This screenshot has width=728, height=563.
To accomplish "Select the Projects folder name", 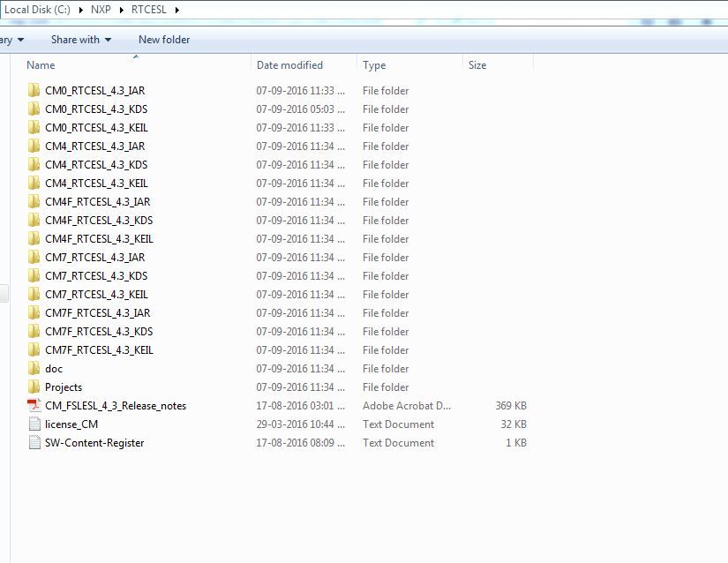I will pos(64,387).
